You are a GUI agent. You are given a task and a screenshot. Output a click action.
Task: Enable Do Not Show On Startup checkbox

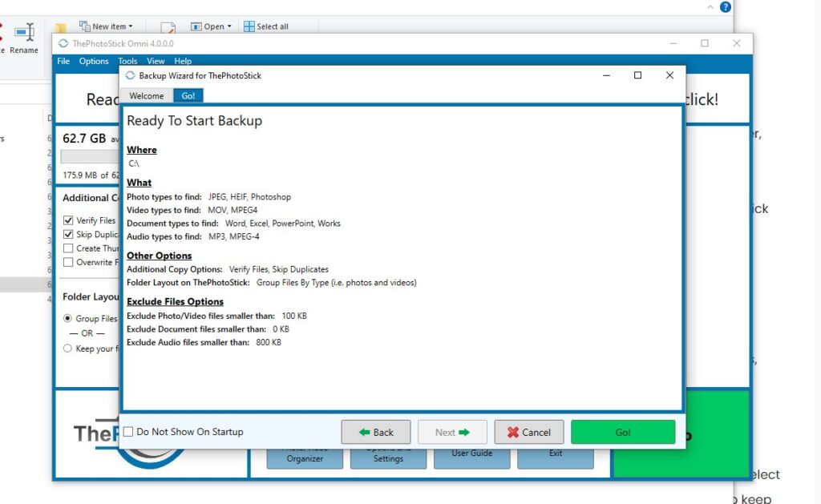pyautogui.click(x=128, y=432)
